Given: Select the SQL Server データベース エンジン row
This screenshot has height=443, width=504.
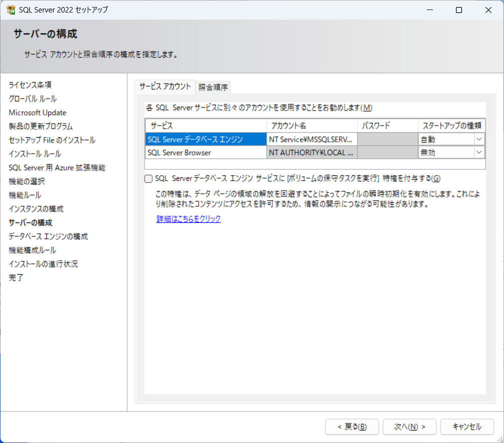Looking at the screenshot, I should coord(206,139).
